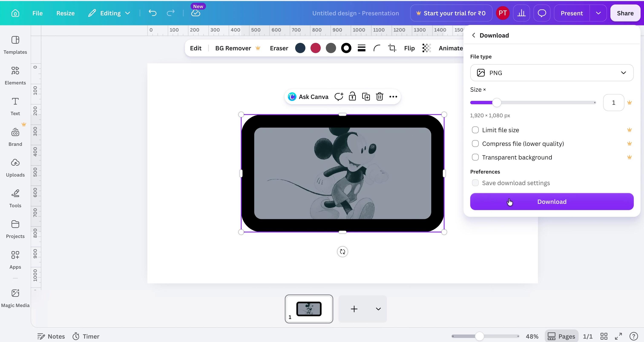644x342 pixels.
Task: Click the redo arrow
Action: click(x=171, y=13)
